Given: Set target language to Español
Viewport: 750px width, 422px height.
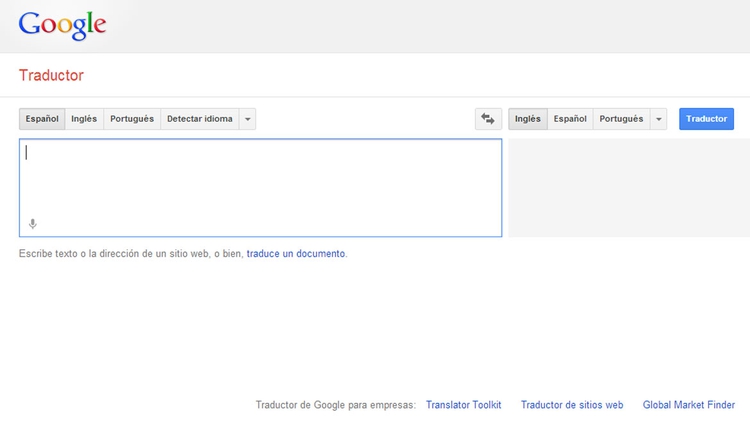Looking at the screenshot, I should pyautogui.click(x=570, y=119).
